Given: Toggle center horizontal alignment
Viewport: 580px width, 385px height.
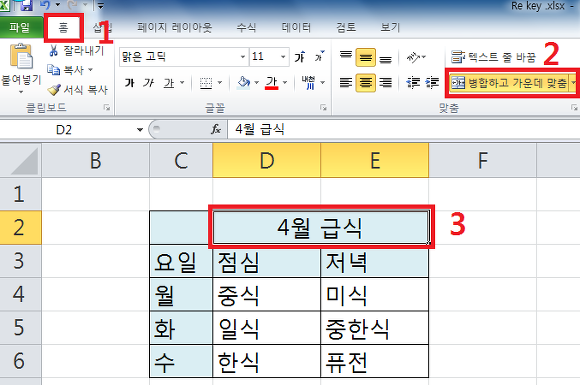Looking at the screenshot, I should pos(365,82).
